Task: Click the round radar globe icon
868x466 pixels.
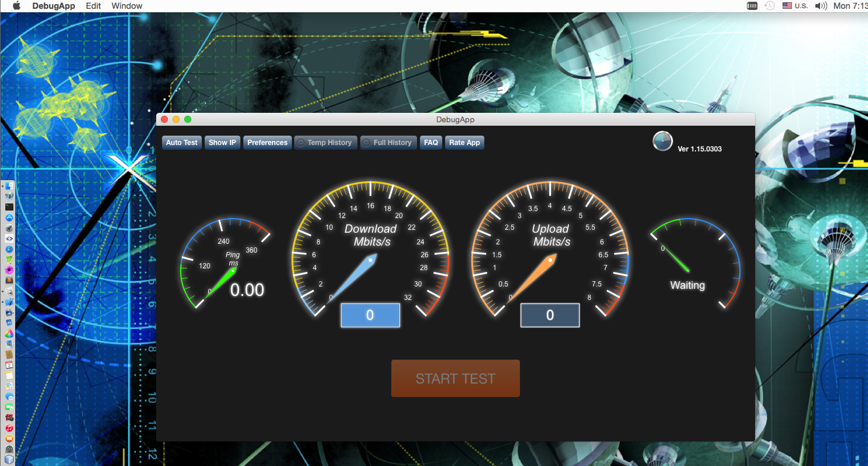Action: tap(663, 141)
